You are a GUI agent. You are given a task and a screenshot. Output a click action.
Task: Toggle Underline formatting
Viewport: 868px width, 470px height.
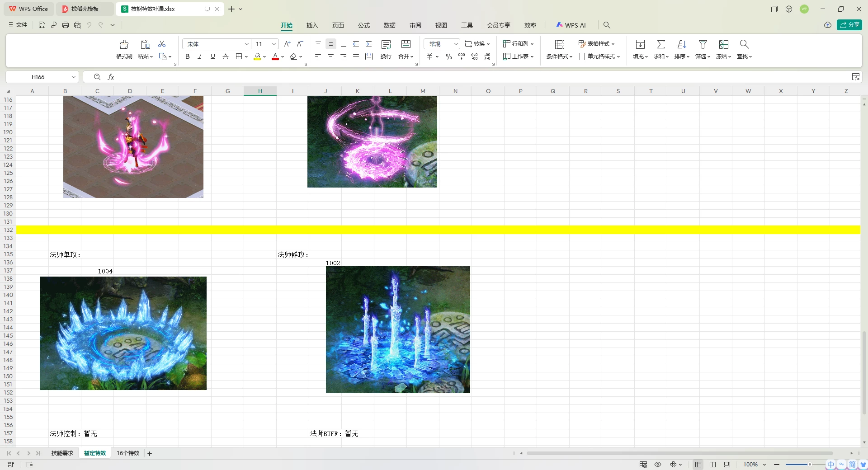[212, 56]
